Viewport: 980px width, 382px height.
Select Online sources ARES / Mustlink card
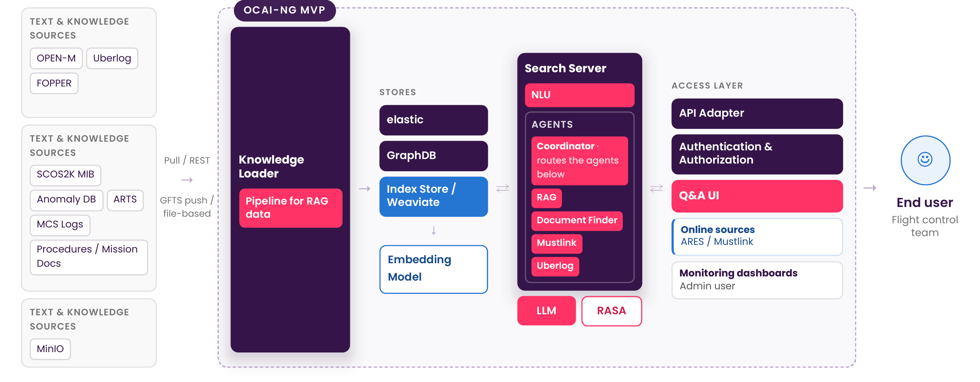point(757,236)
